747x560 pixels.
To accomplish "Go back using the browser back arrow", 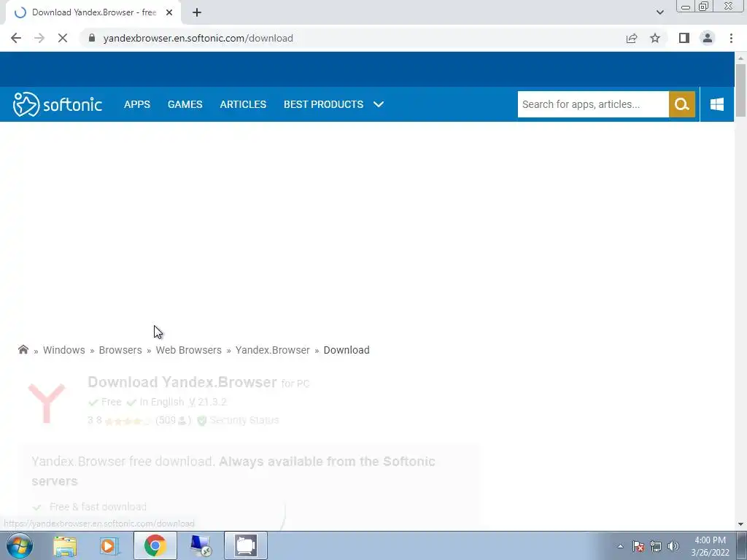I will click(16, 38).
